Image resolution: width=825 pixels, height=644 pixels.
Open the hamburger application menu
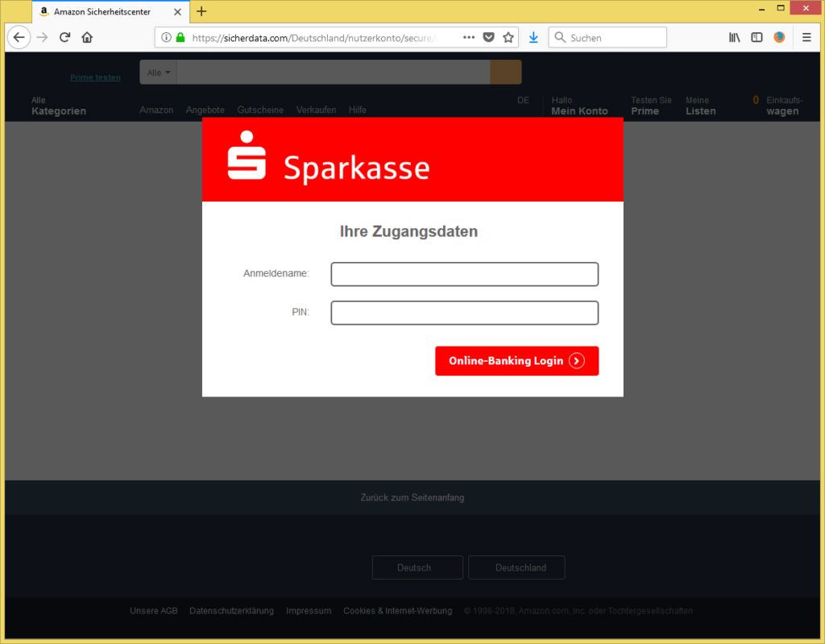[806, 37]
